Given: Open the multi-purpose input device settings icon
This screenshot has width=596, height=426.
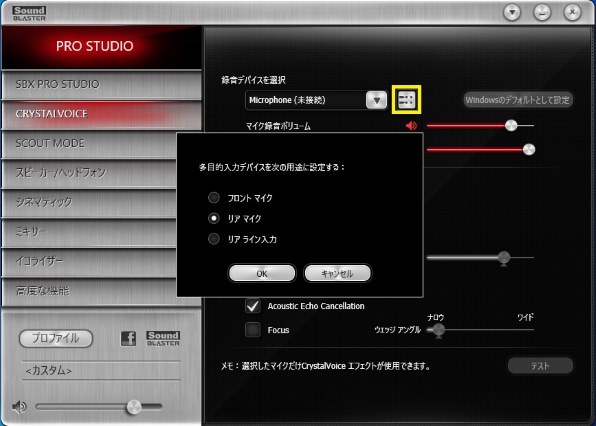Looking at the screenshot, I should (x=406, y=100).
